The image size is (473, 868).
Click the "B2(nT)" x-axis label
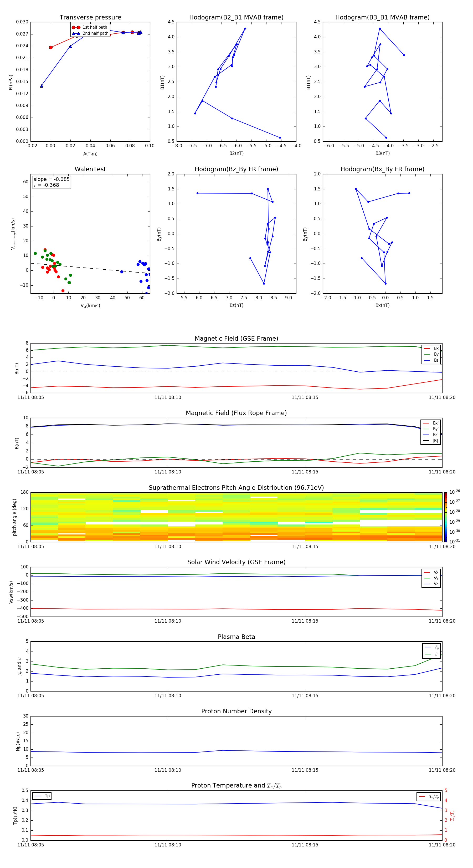(x=236, y=154)
